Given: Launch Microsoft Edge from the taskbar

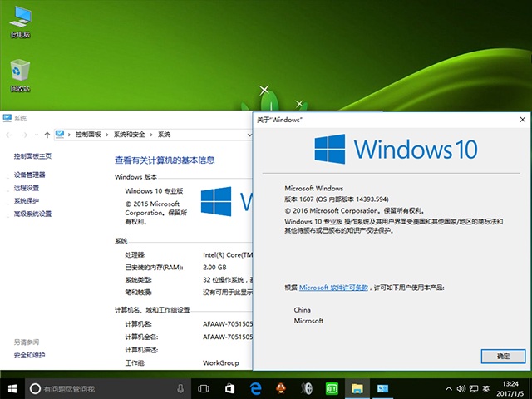Looking at the screenshot, I should click(x=255, y=388).
